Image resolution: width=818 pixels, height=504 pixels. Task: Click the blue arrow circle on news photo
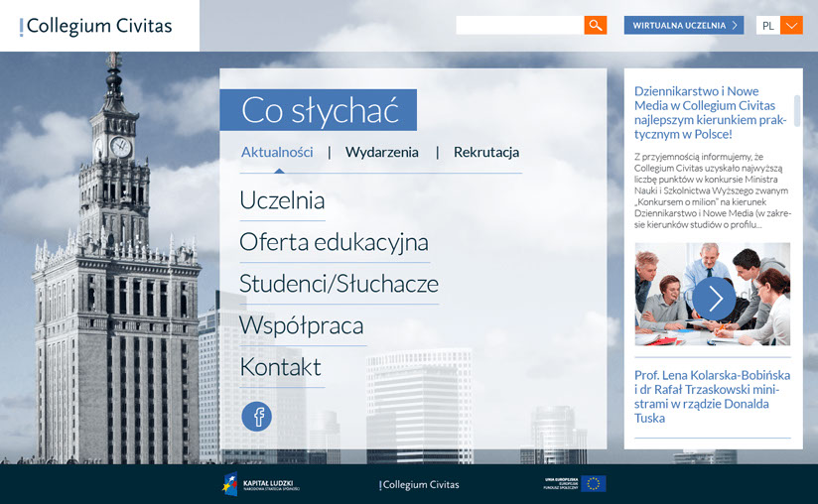pyautogui.click(x=714, y=299)
